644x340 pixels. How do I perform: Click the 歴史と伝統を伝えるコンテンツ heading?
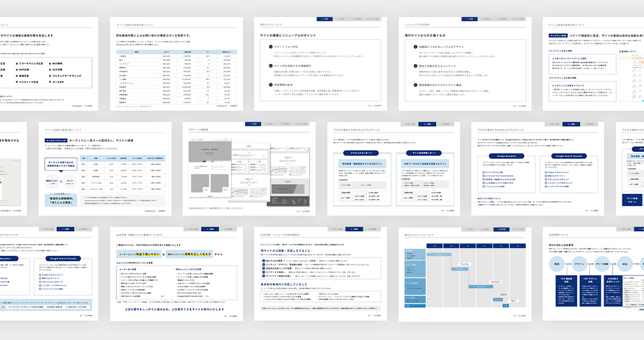pos(437,66)
